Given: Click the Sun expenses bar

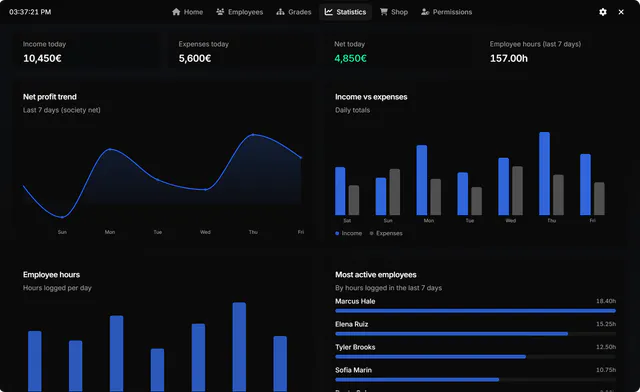Looking at the screenshot, I should [x=395, y=192].
